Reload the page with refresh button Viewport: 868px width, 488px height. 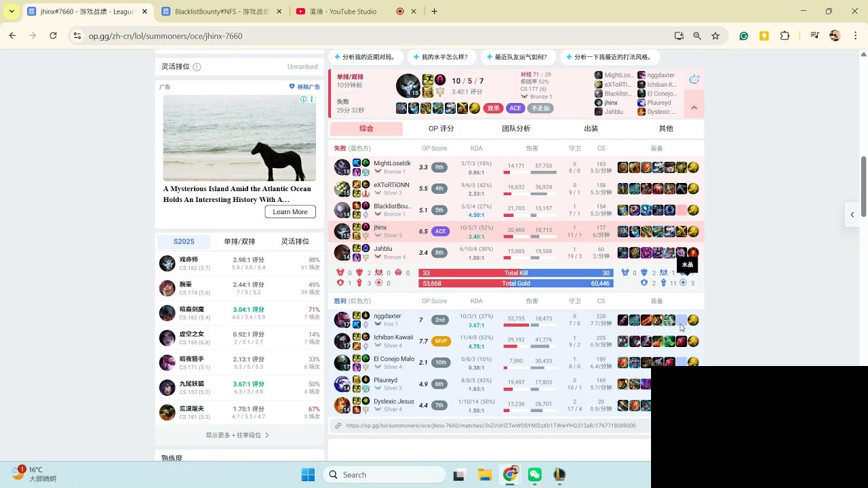tap(53, 36)
